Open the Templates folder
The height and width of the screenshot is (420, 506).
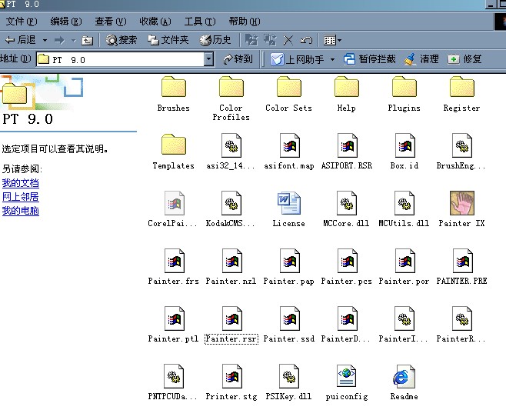click(174, 145)
